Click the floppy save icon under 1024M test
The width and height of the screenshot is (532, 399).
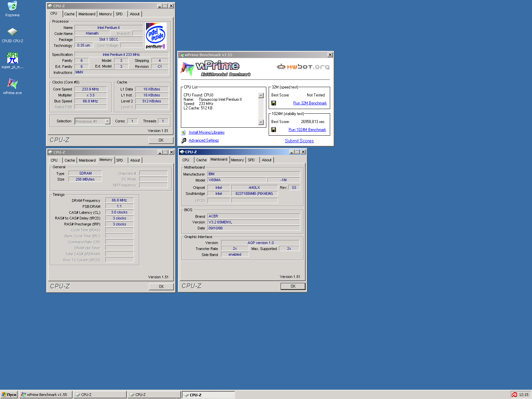274,130
